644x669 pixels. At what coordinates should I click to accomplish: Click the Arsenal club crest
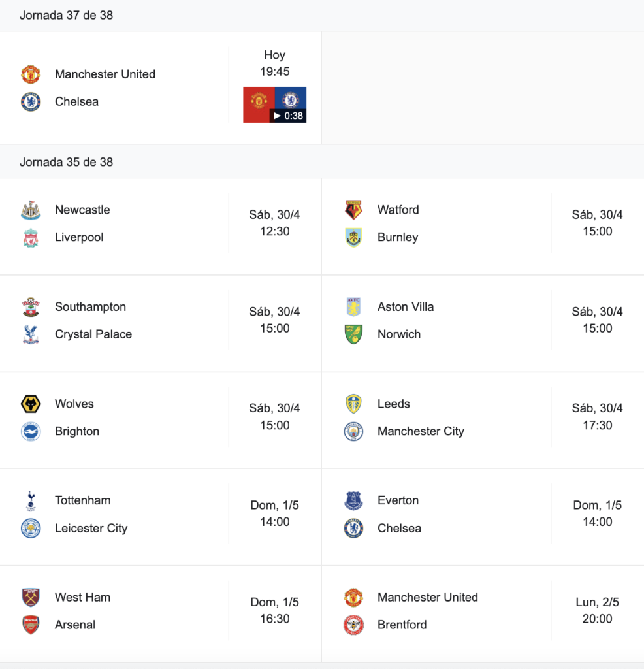tap(31, 625)
